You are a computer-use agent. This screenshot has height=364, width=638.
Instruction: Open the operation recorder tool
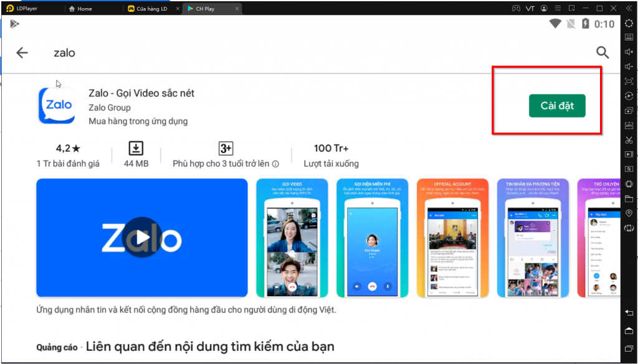(x=629, y=96)
